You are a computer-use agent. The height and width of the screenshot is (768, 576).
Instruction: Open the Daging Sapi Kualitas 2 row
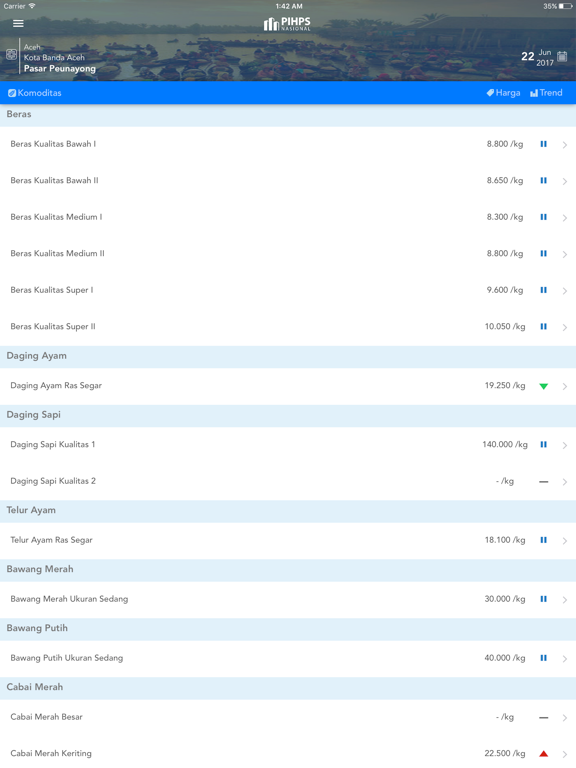point(288,481)
